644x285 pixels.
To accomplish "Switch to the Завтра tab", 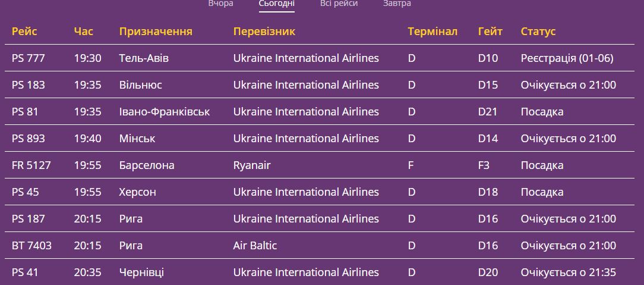I will tap(397, 4).
